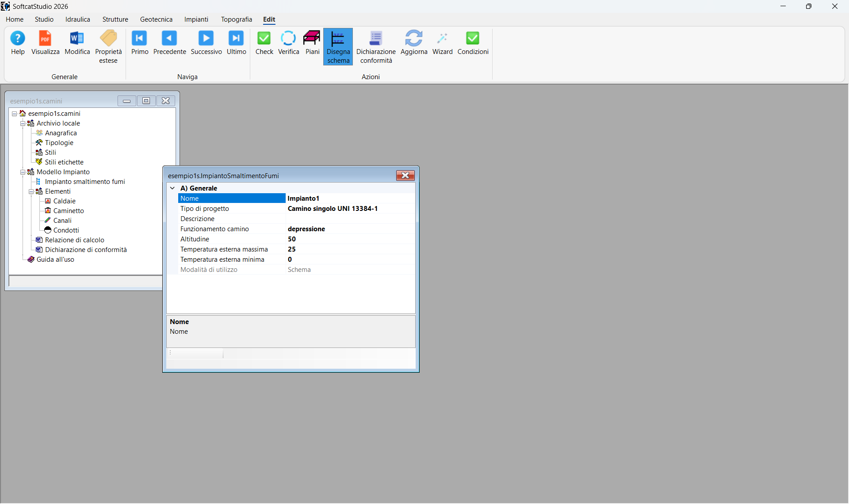This screenshot has width=849, height=504.
Task: Open Dichiarazione di conformità tree node
Action: pos(86,250)
